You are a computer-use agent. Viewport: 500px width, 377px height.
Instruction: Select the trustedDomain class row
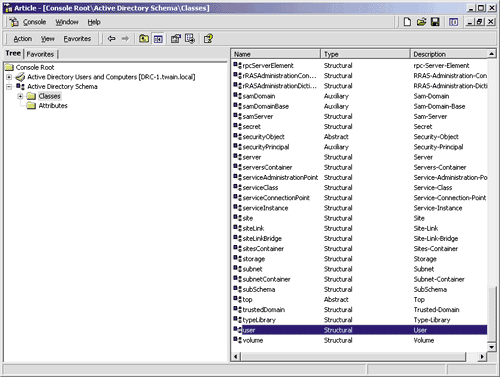[x=360, y=310]
